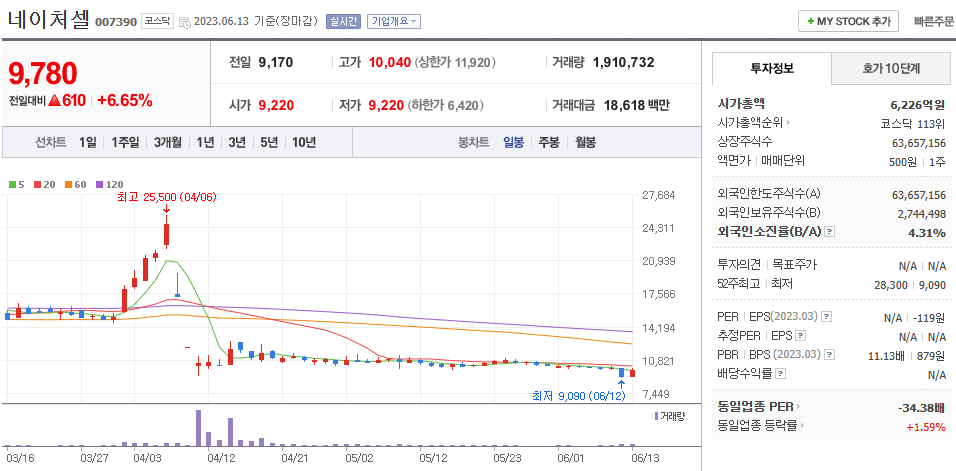Open the help icon beside PER EPS(2023.03)
This screenshot has height=471, width=956.
(x=826, y=317)
